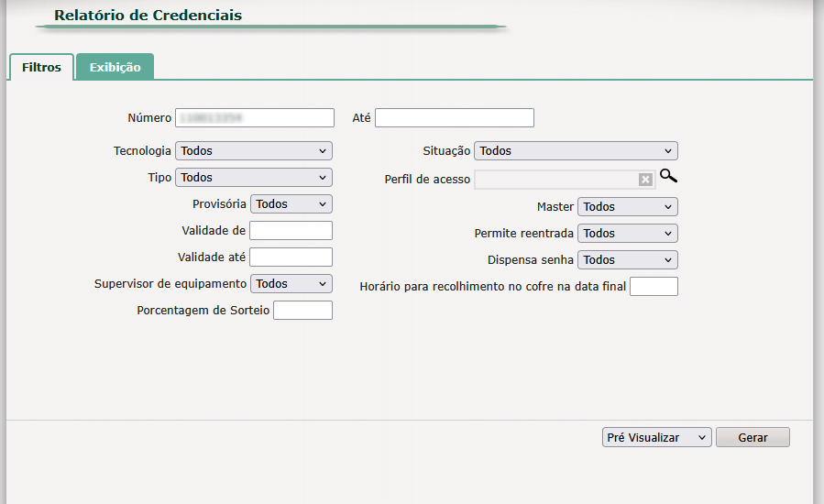
Task: Open the Permite reentrada dropdown
Action: click(628, 234)
